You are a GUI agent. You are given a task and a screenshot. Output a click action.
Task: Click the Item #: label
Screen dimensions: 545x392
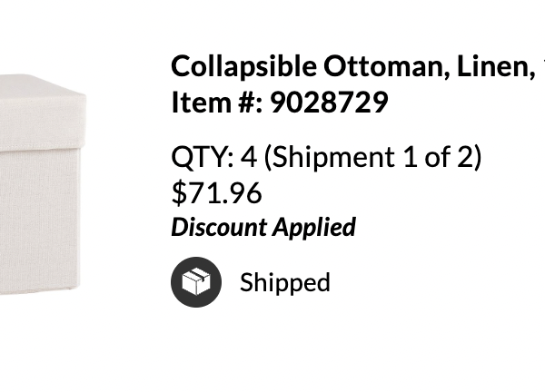tap(217, 102)
